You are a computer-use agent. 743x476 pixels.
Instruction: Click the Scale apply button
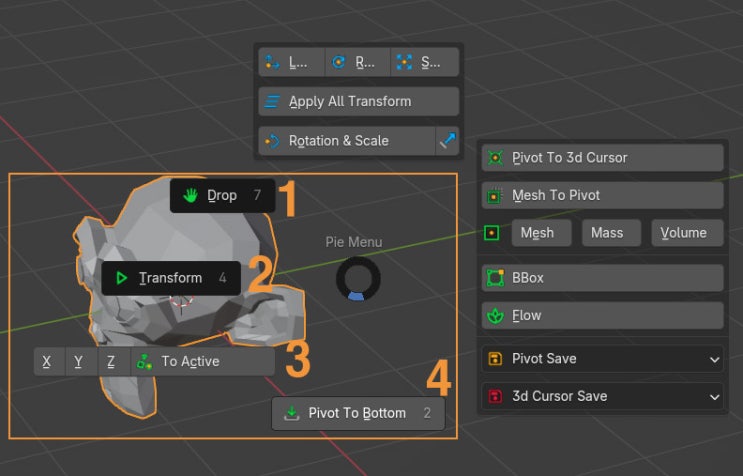coord(424,62)
